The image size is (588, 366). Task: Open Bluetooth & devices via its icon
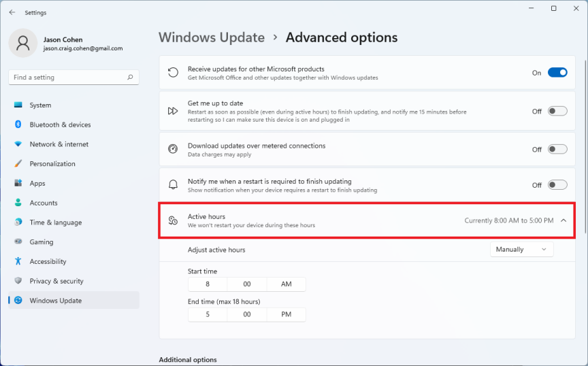pyautogui.click(x=18, y=124)
